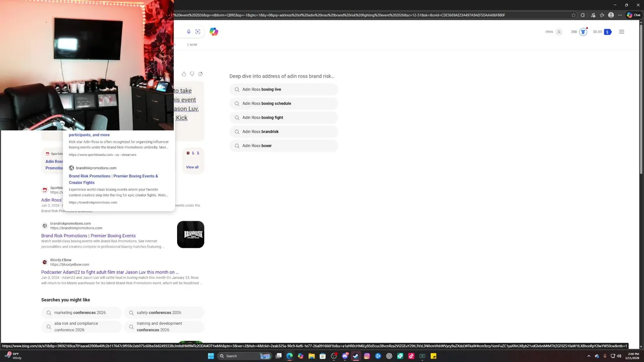Viewport: 644px width, 362px height.
Task: Open popup link Brand Risk Promotions Creator Fights
Action: [x=113, y=179]
